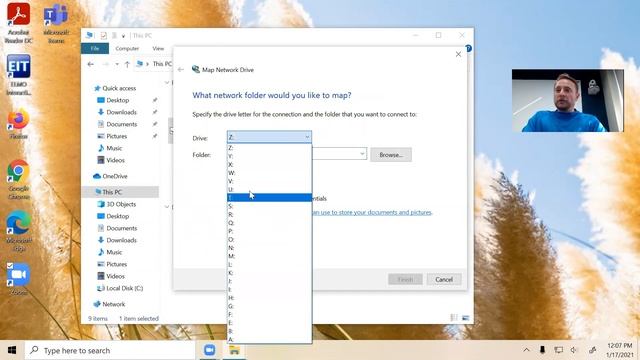Open the Zoom desktop shortcut
Screen dimensions: 640x360
18,279
